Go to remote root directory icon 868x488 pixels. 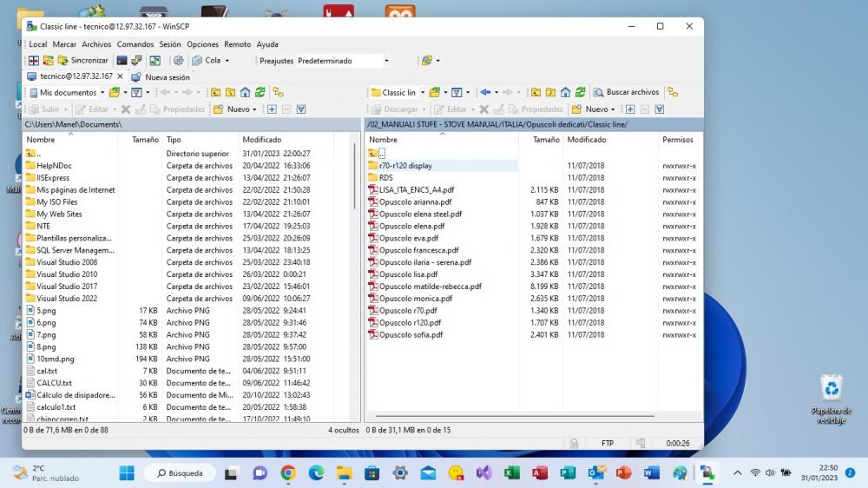tap(550, 93)
